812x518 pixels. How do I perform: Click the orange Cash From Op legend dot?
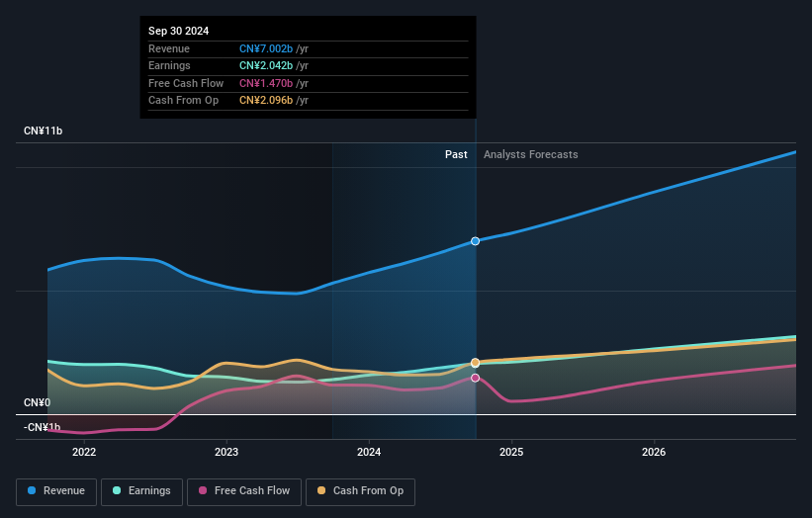coord(321,490)
